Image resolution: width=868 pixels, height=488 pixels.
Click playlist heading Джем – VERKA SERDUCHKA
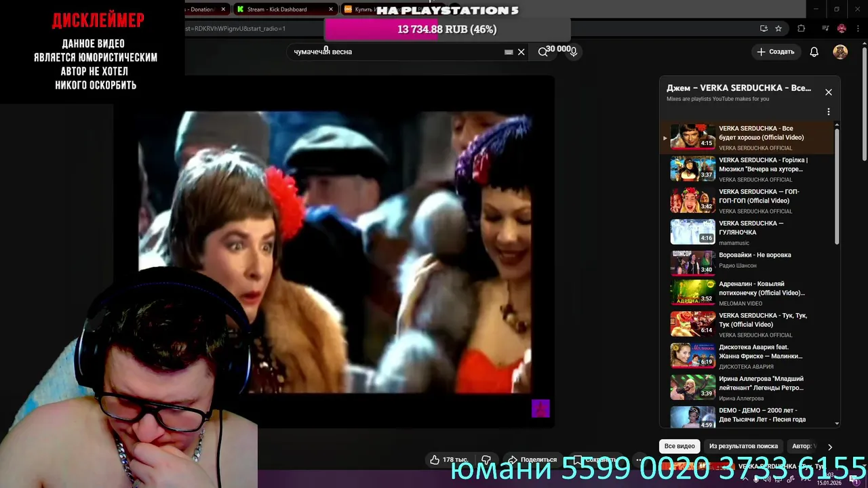click(x=738, y=88)
